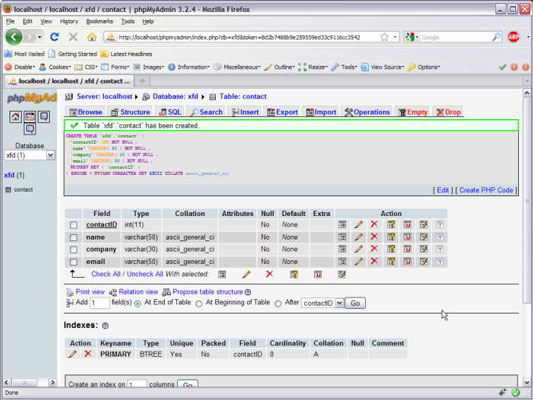Open the Export tab

(x=282, y=112)
